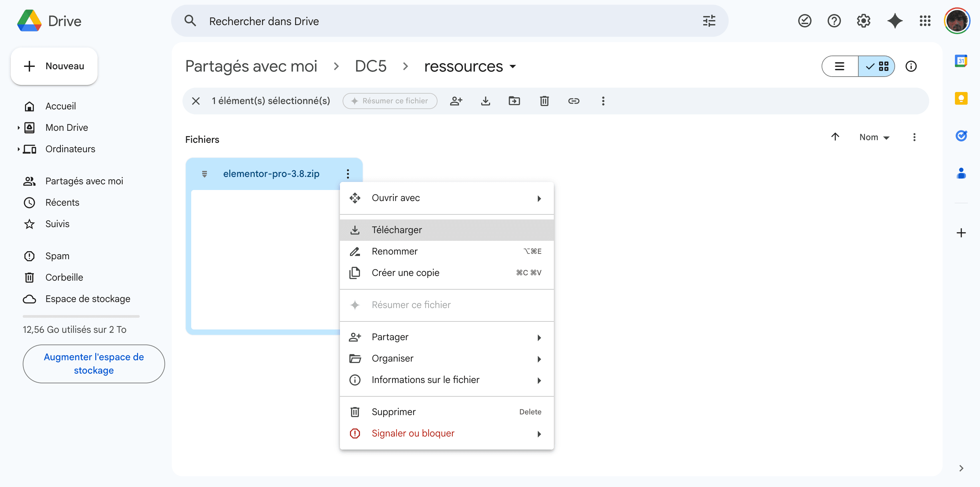Open advanced search filter options
The width and height of the screenshot is (980, 487).
709,21
